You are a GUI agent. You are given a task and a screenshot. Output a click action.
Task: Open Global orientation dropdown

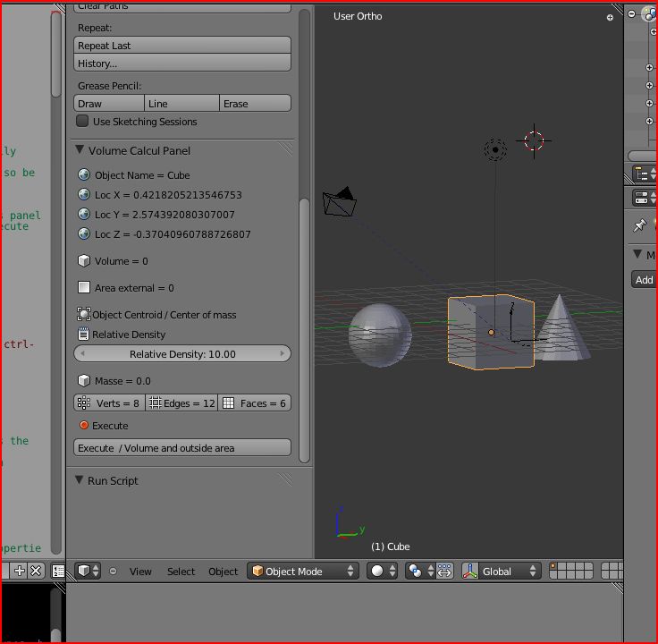coord(509,571)
